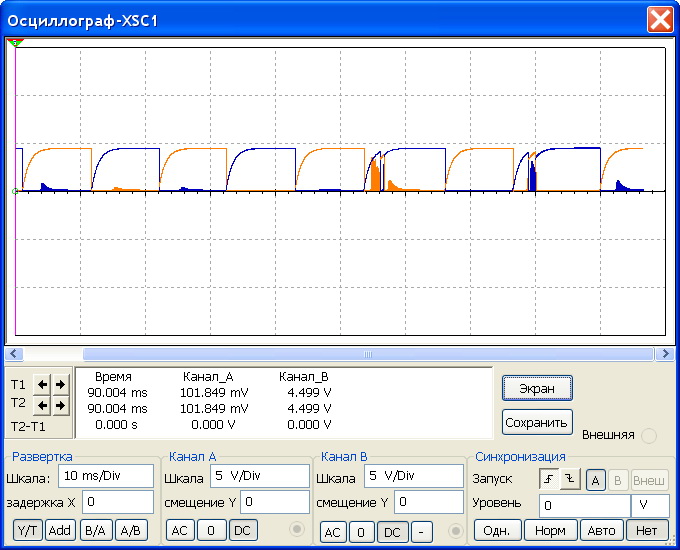The height and width of the screenshot is (550, 680).
Task: Select trigger source B
Action: point(618,481)
